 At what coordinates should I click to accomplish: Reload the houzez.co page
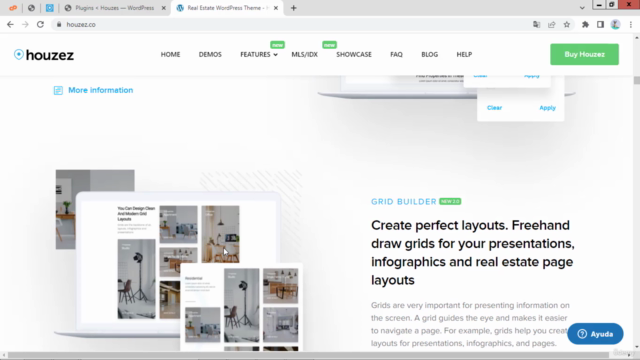40,24
